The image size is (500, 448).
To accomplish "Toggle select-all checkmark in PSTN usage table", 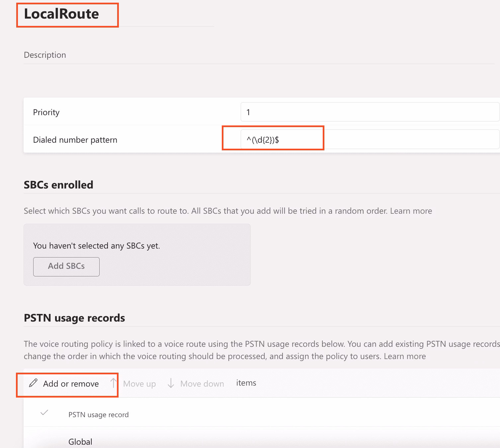I will [44, 412].
